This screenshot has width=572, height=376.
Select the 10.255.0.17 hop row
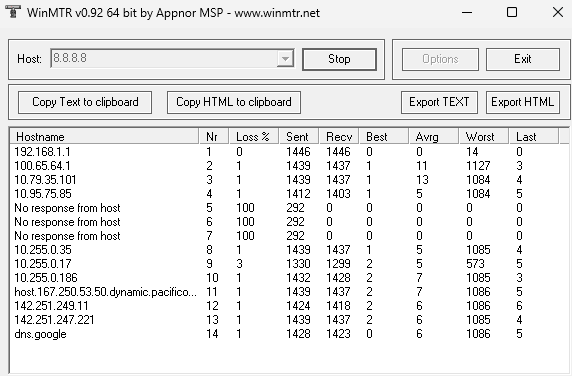coord(288,264)
